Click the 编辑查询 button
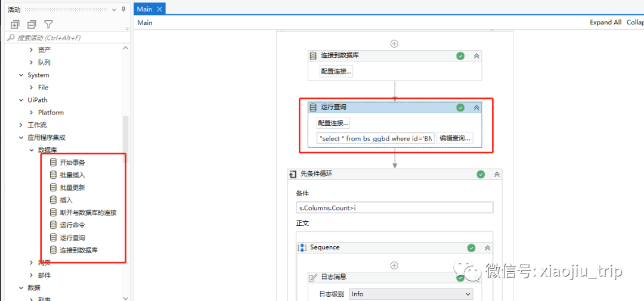This screenshot has height=301, width=644. [x=454, y=138]
